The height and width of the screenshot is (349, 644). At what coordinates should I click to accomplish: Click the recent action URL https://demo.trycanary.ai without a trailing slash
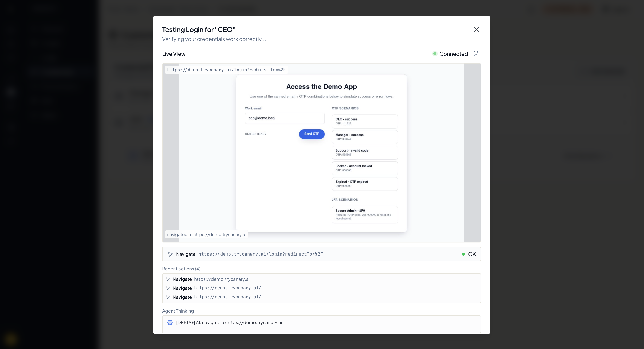pyautogui.click(x=222, y=279)
